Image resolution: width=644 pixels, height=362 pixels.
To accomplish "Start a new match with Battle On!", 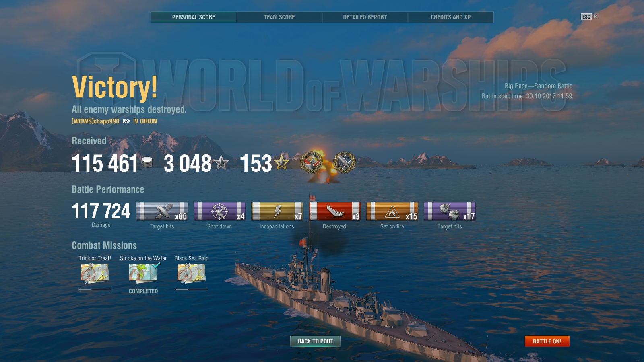I will (547, 341).
